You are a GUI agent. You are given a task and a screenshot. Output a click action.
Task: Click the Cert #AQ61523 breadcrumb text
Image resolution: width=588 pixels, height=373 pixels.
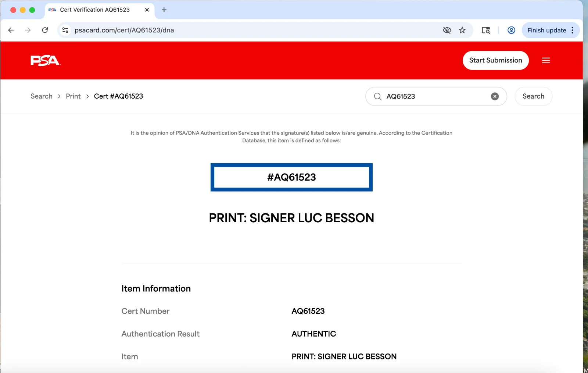point(118,96)
